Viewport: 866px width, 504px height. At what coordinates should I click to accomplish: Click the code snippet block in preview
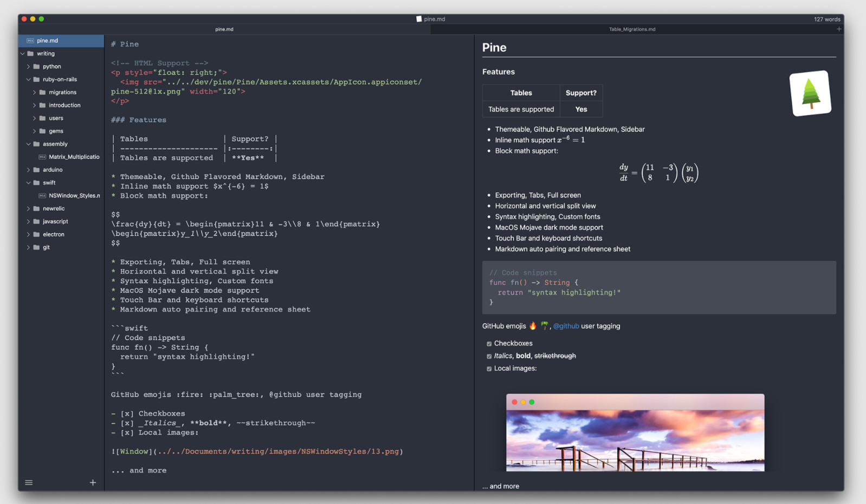point(659,287)
